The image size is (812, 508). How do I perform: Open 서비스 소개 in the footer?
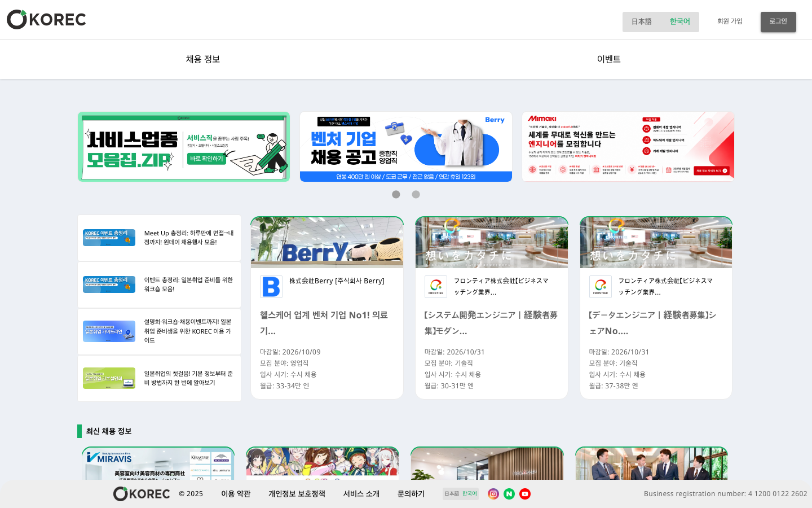(x=361, y=494)
